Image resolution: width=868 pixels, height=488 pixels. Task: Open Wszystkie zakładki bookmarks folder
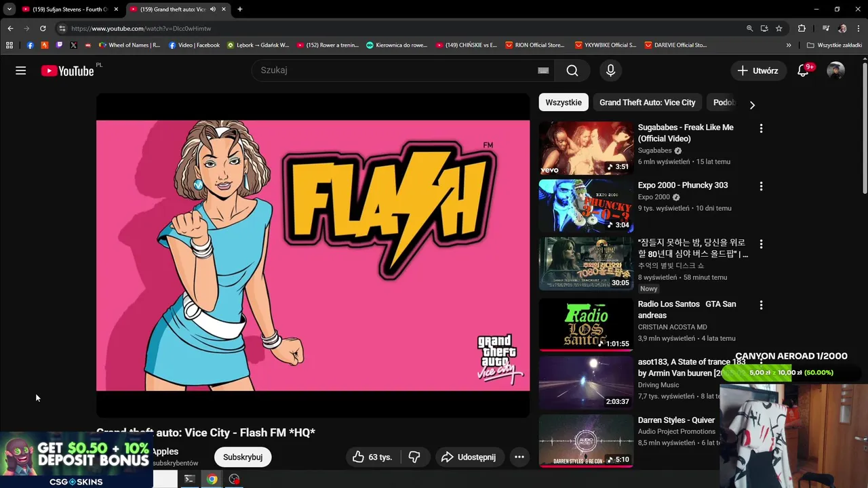pos(834,45)
